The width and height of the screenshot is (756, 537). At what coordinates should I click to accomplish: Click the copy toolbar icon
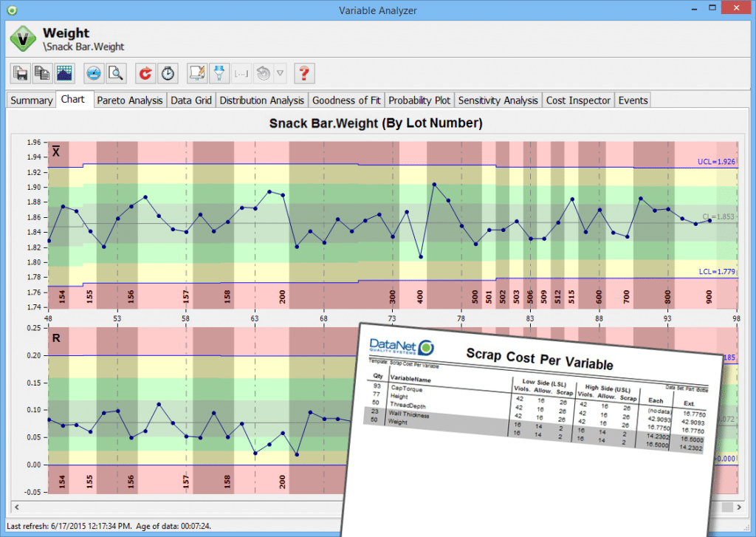[x=42, y=73]
